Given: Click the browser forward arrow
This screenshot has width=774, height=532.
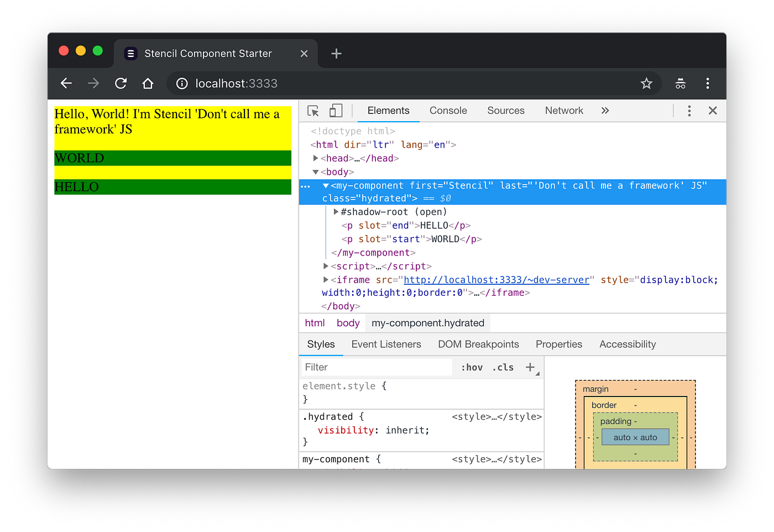Looking at the screenshot, I should pos(93,84).
